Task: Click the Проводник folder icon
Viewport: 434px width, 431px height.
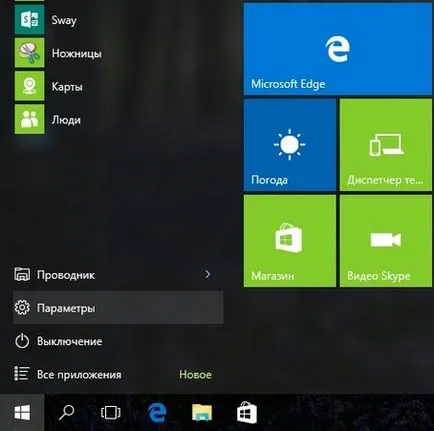Action: click(x=22, y=274)
